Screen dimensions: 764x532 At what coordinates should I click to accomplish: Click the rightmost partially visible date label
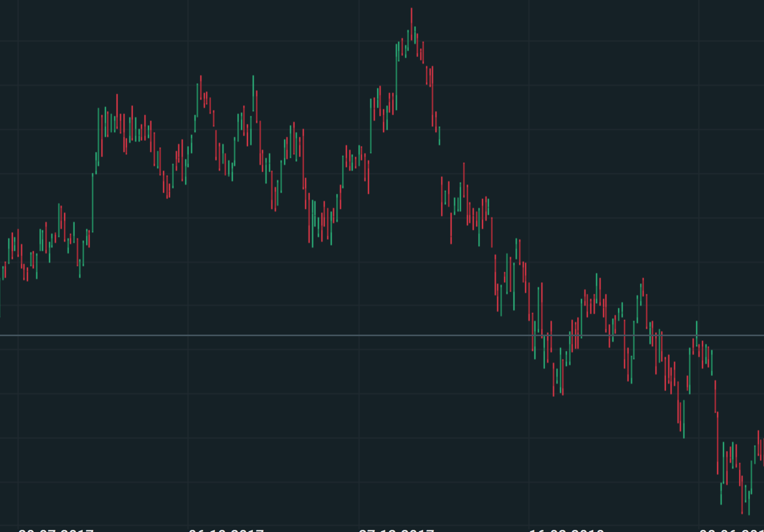click(x=733, y=530)
